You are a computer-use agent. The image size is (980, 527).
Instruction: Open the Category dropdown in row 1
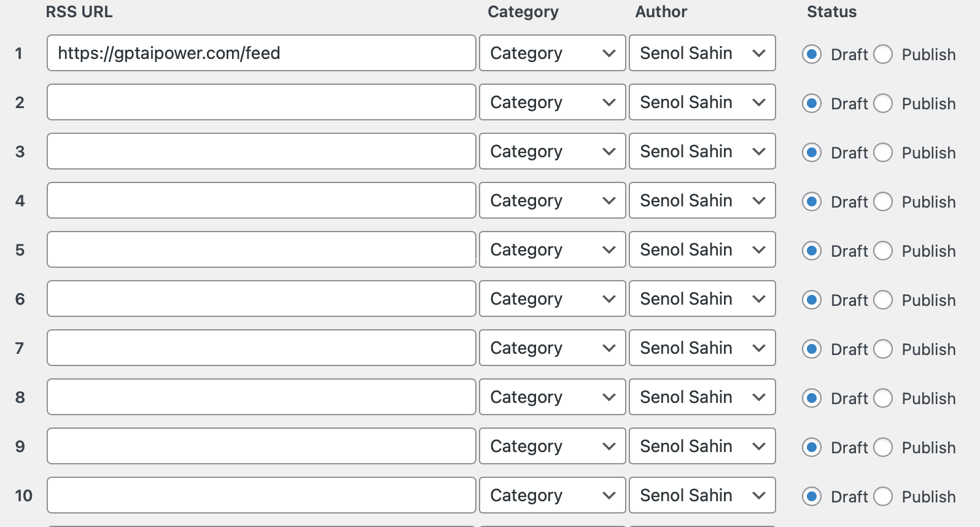pyautogui.click(x=552, y=53)
